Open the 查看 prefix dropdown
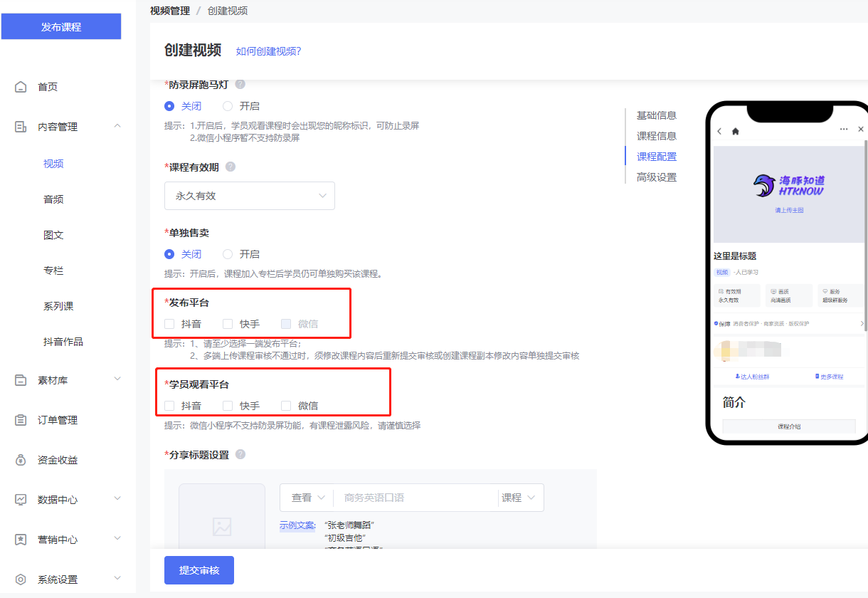Image resolution: width=868 pixels, height=598 pixels. click(307, 498)
